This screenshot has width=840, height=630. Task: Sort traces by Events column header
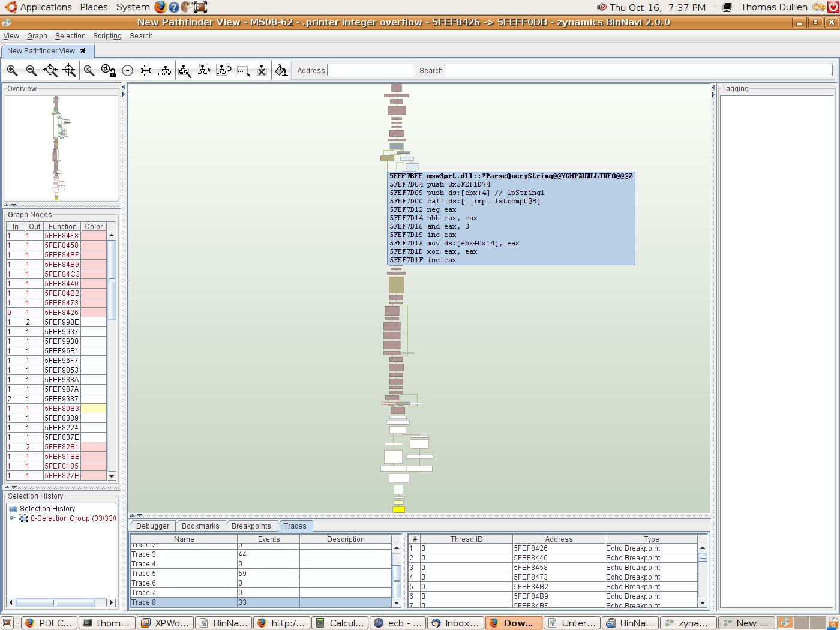click(269, 539)
